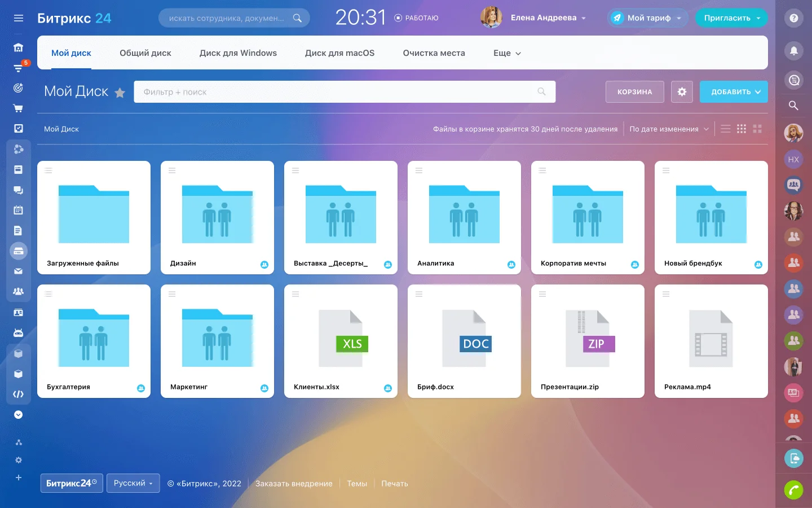Viewport: 812px width, 508px height.
Task: Click the green phone call icon
Action: point(793,490)
